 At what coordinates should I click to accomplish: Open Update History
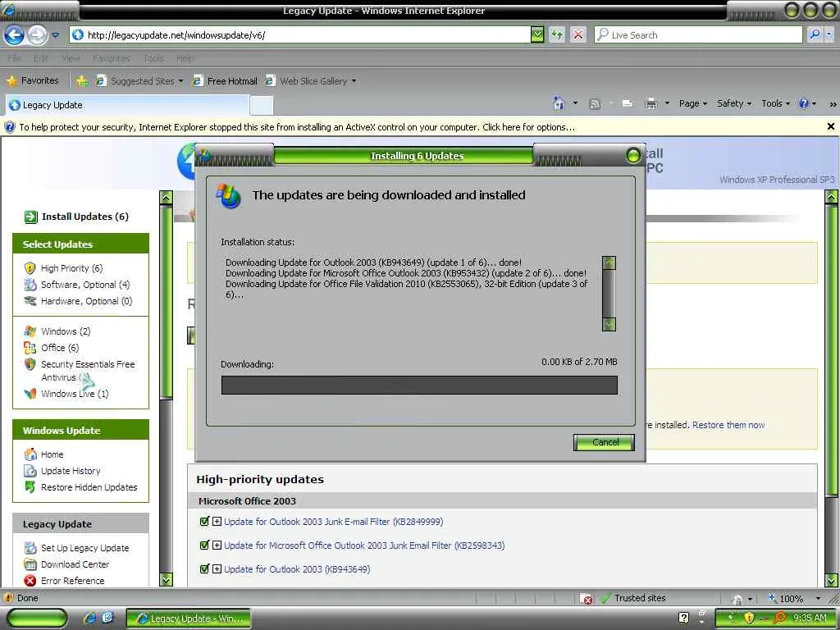(71, 471)
